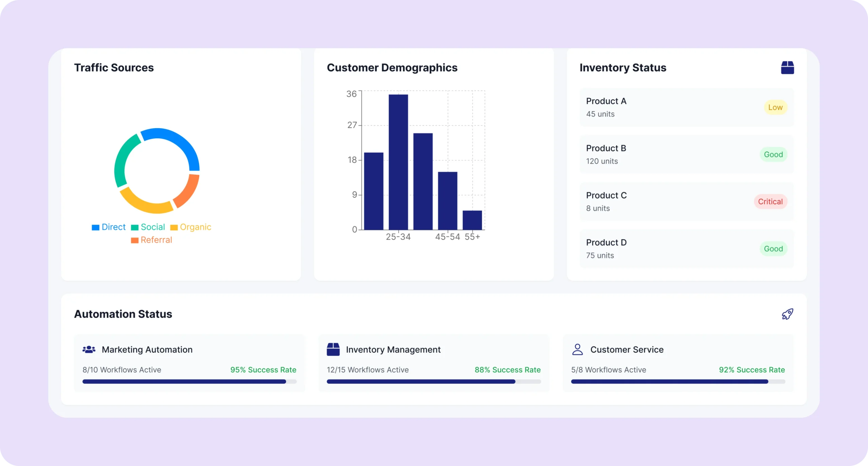Viewport: 868px width, 466px height.
Task: Select the shortest 55+ bar
Action: (x=472, y=220)
